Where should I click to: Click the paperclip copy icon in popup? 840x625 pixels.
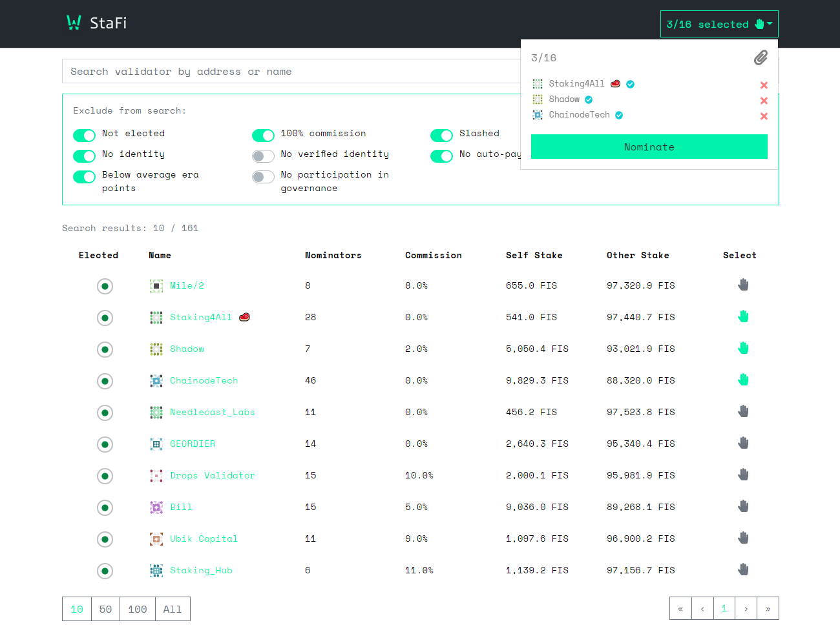pyautogui.click(x=761, y=58)
